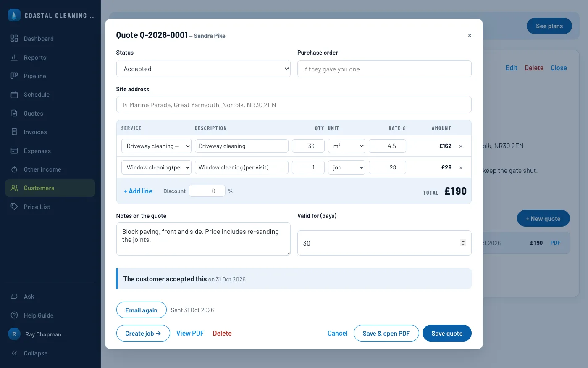Click the quantity field showing 1
Image resolution: width=588 pixels, height=368 pixels.
coord(308,167)
